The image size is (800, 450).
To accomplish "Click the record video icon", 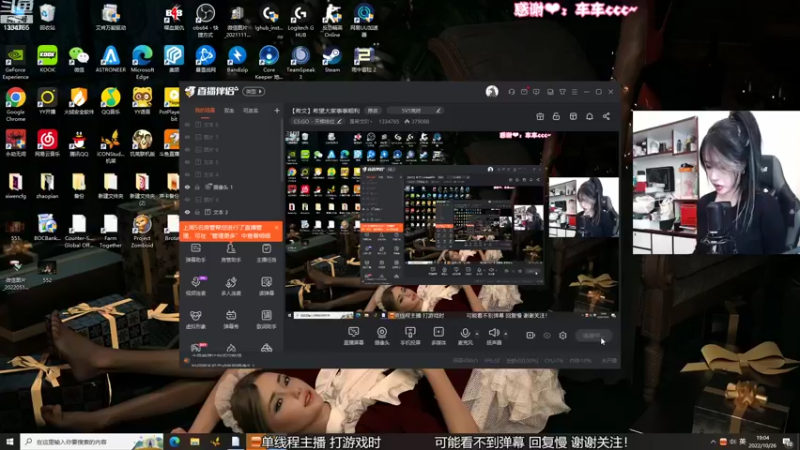I will point(530,335).
